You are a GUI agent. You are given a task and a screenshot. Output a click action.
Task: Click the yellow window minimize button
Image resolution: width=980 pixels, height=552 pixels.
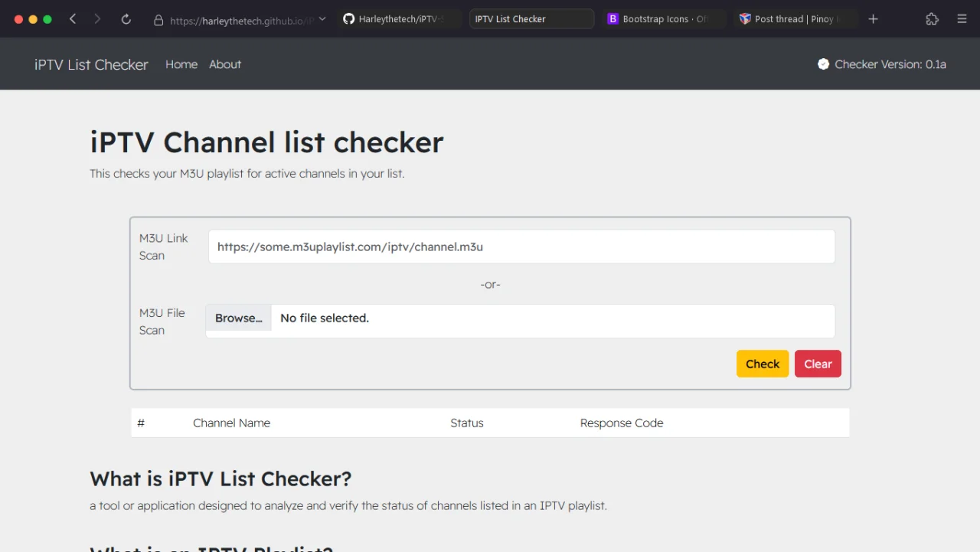33,19
